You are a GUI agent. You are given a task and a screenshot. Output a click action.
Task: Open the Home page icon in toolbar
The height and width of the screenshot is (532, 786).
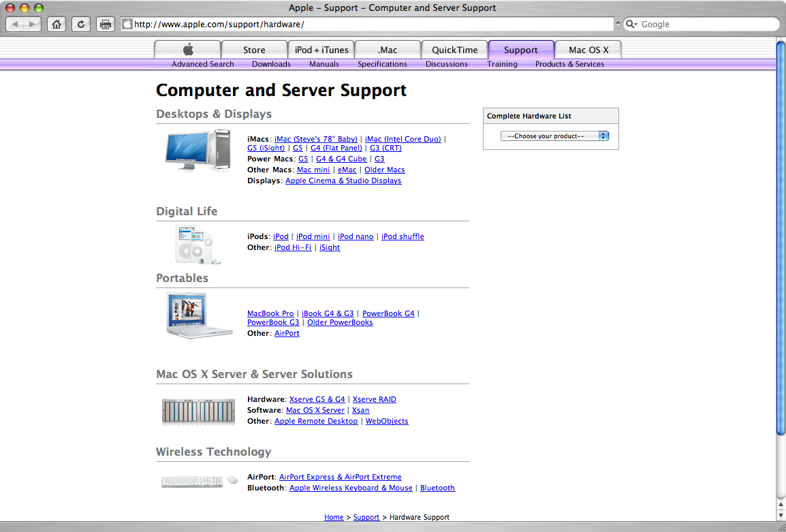point(57,24)
